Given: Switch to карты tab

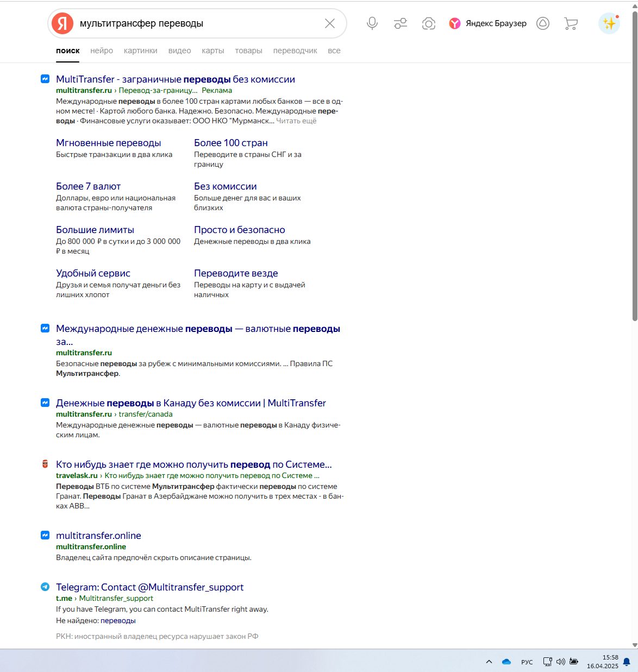Looking at the screenshot, I should click(x=213, y=51).
